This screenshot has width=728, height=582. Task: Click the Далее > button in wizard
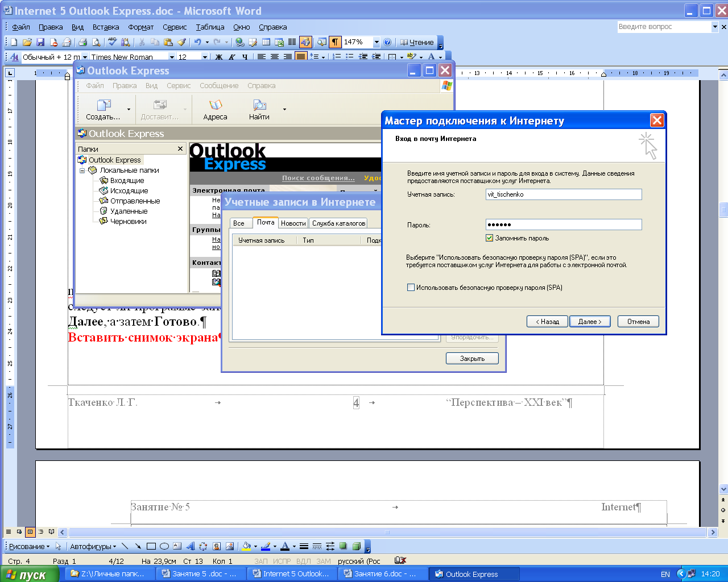tap(590, 322)
